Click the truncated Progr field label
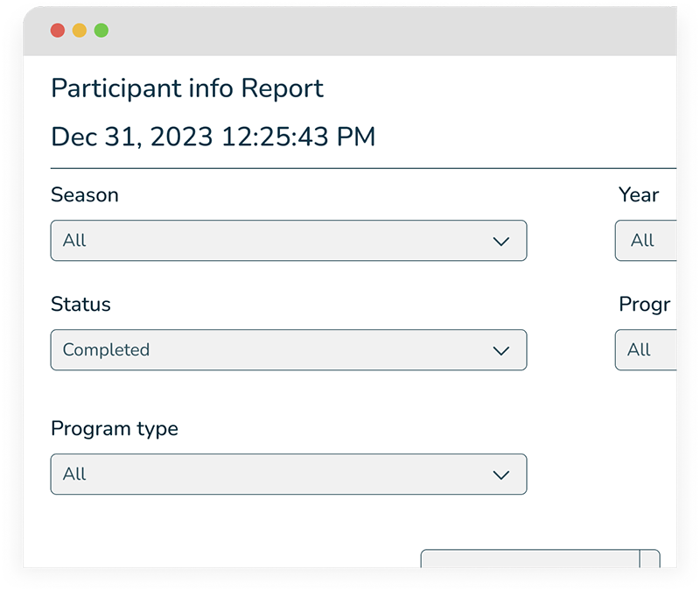Screen dimensions: 700x591 point(644,305)
